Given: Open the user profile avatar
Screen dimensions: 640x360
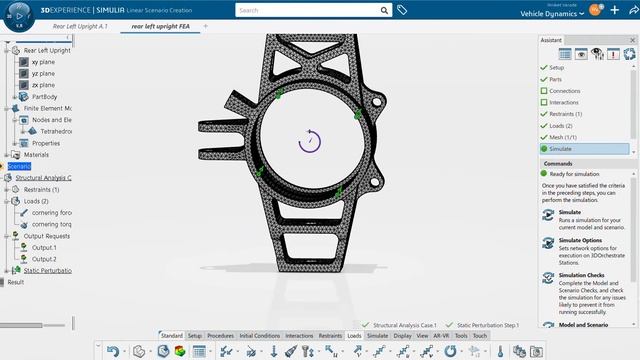Looking at the screenshot, I should [x=595, y=10].
